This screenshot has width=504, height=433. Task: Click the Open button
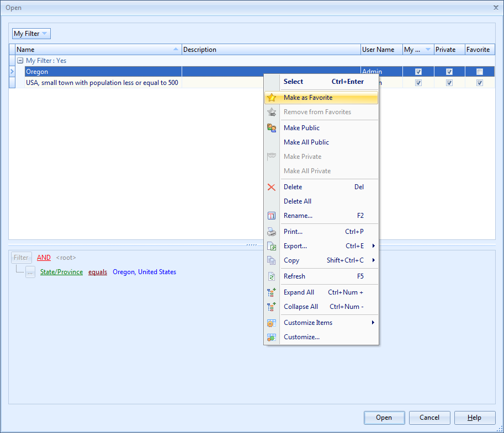384,418
